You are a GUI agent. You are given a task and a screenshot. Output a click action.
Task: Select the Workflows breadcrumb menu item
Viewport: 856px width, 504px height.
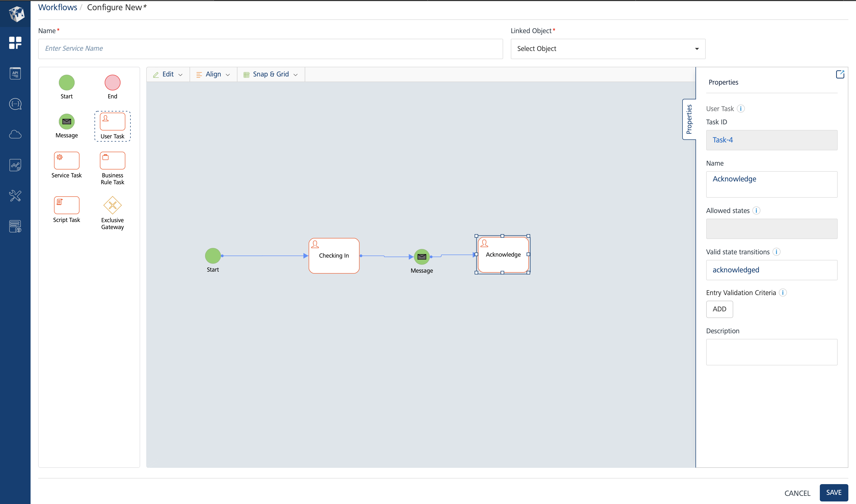(x=58, y=7)
